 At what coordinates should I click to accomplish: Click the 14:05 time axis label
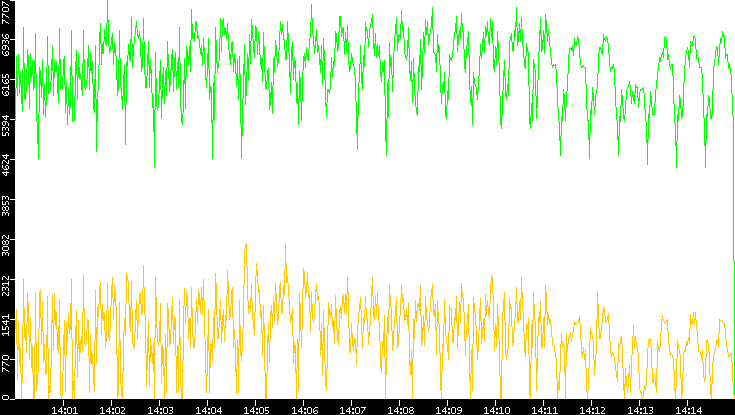click(x=256, y=410)
